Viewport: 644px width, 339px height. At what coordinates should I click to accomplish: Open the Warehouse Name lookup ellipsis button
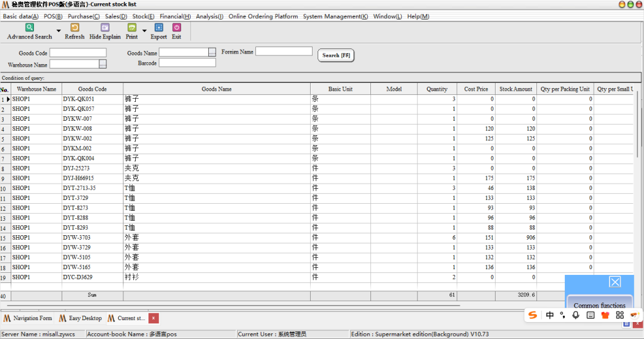click(103, 64)
